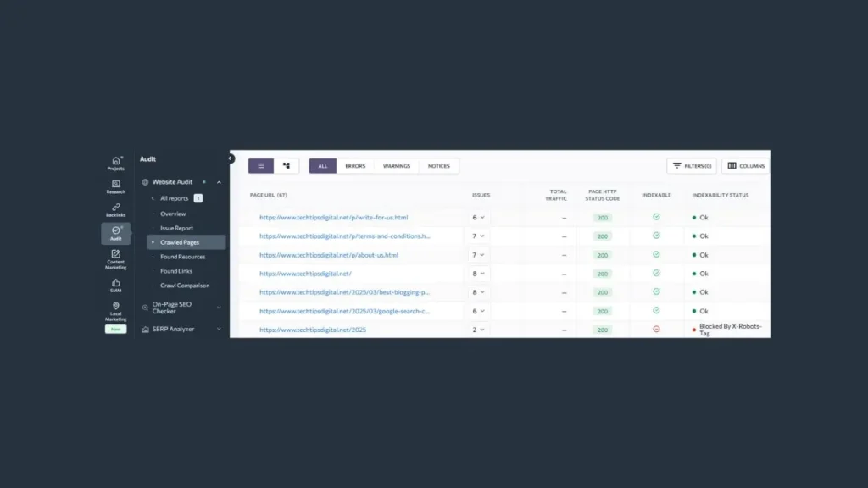The height and width of the screenshot is (488, 868).
Task: Click non-indexable red icon for /2025 row
Action: pyautogui.click(x=656, y=330)
